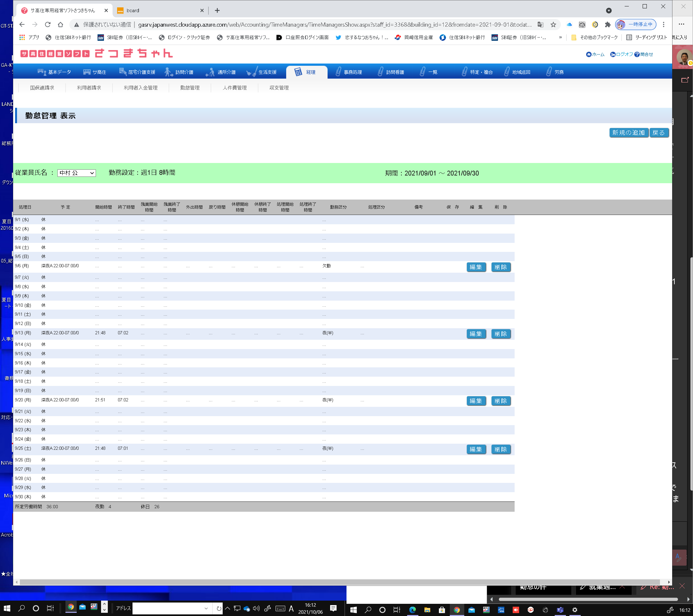
Task: Open the 従業員氏名 employee dropdown
Action: pyautogui.click(x=76, y=173)
